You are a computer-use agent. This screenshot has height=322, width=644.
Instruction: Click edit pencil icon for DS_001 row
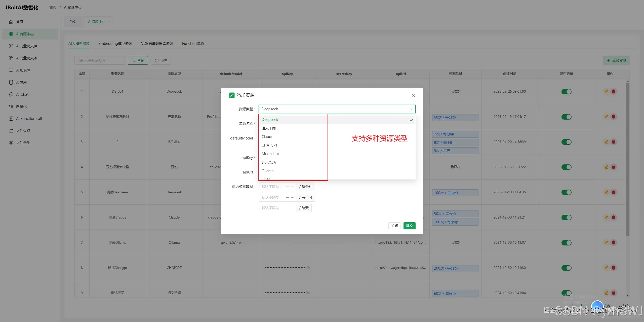click(x=607, y=91)
